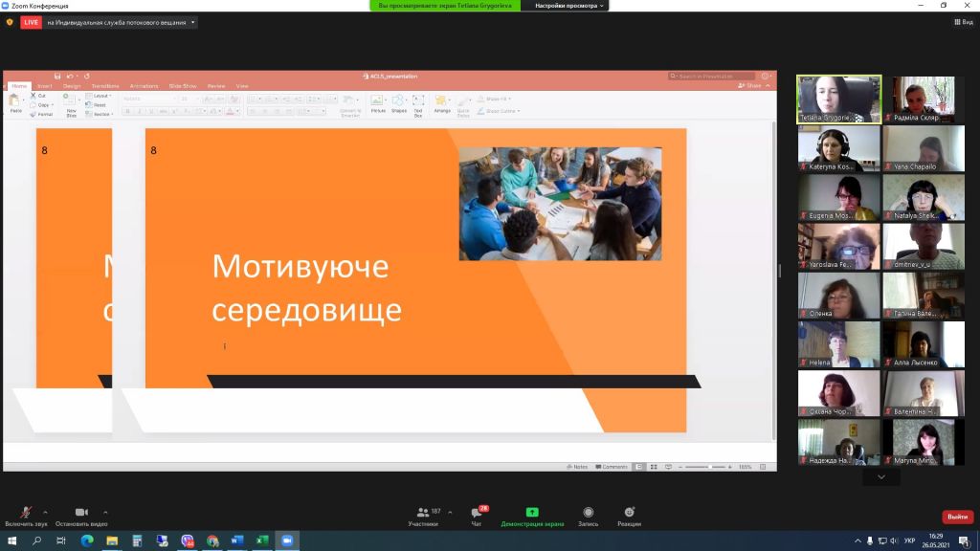Expand participants options arrow beside 187

pos(450,513)
